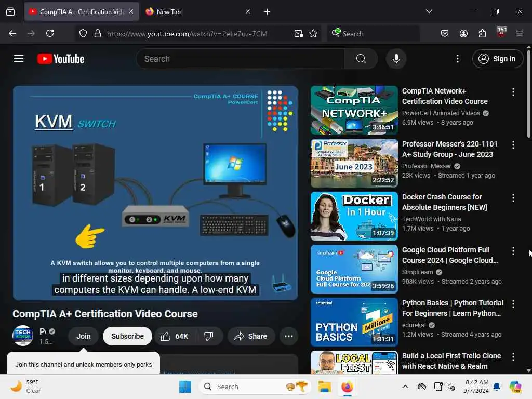Viewport: 532px width, 399px height.
Task: Click Windows taskbar Search box
Action: click(x=255, y=387)
